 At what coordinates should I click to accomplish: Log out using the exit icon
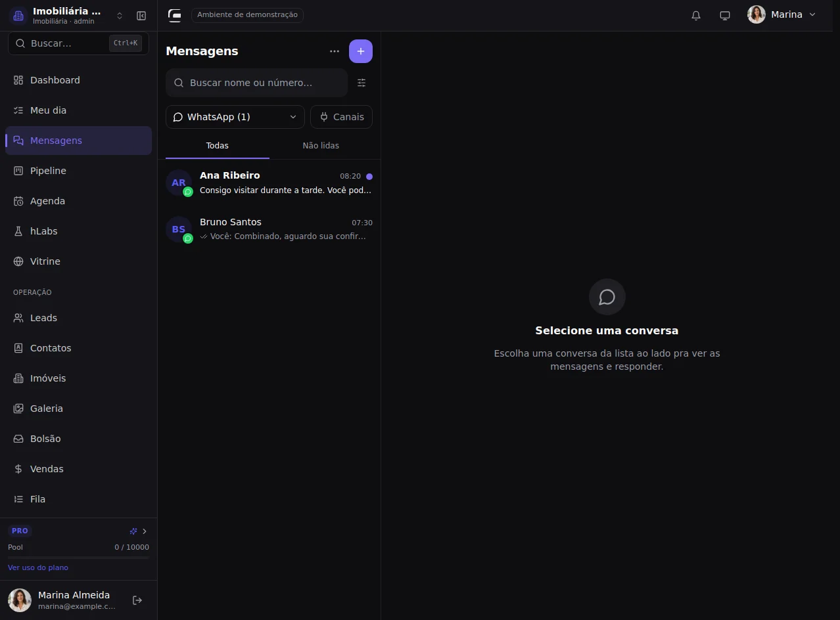coord(137,600)
